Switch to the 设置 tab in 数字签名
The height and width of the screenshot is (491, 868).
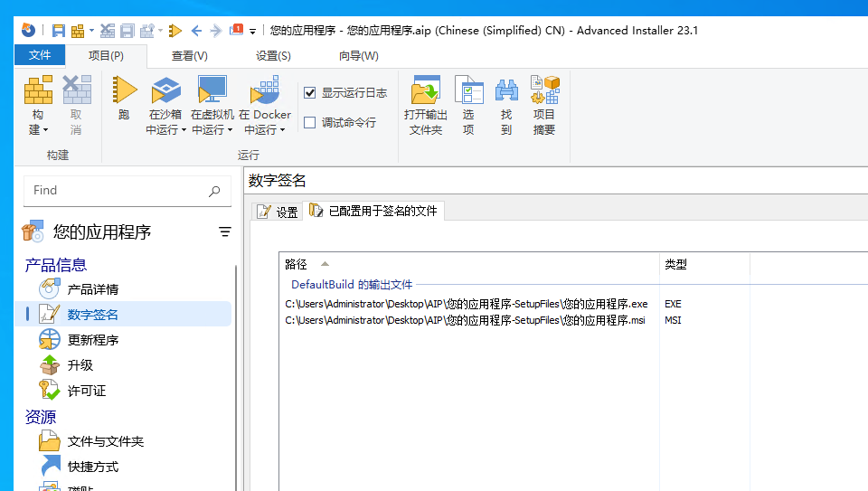click(x=278, y=212)
